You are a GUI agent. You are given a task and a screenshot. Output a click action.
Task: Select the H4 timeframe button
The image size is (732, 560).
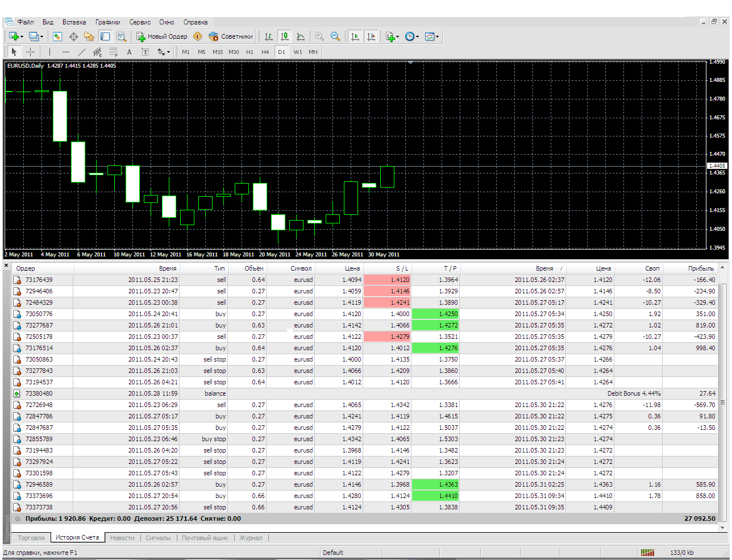(x=265, y=52)
